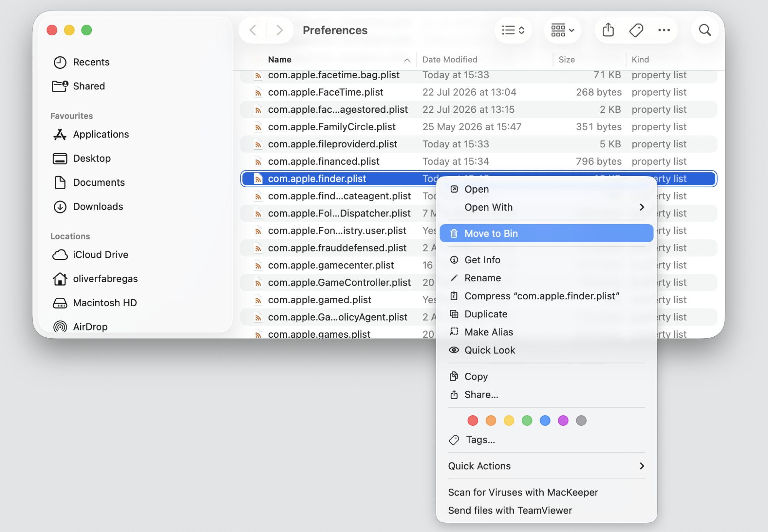Choose Scan for Viruses with MacKeeper

coord(546,492)
